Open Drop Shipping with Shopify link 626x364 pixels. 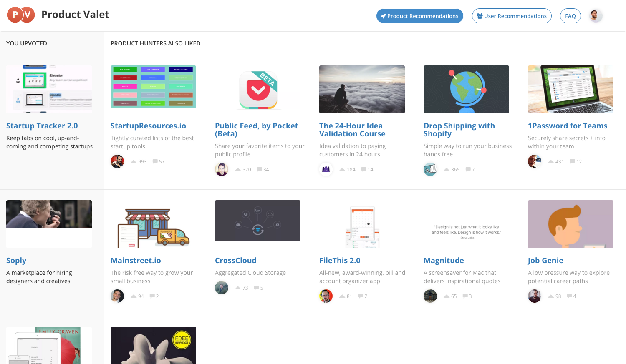pyautogui.click(x=459, y=130)
